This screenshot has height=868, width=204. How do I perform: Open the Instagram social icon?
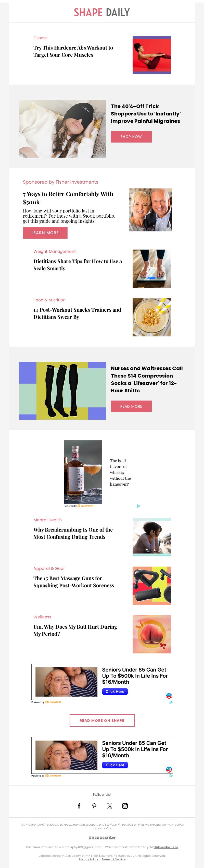click(125, 806)
